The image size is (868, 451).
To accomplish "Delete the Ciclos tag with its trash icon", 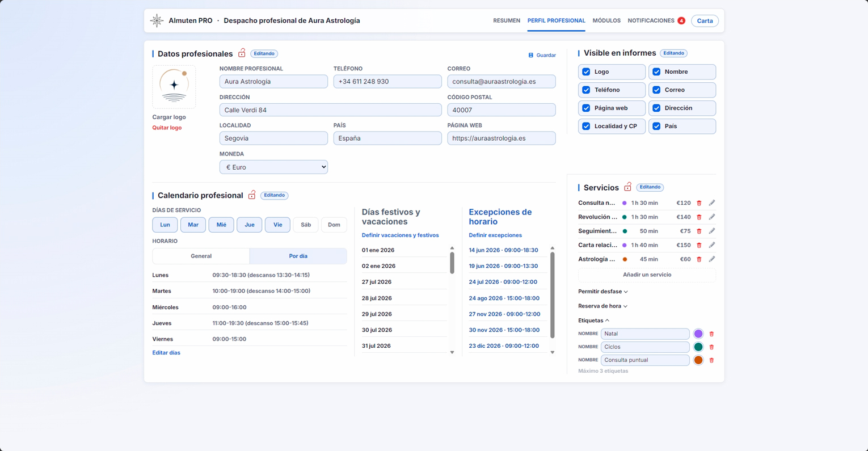I will (x=711, y=347).
